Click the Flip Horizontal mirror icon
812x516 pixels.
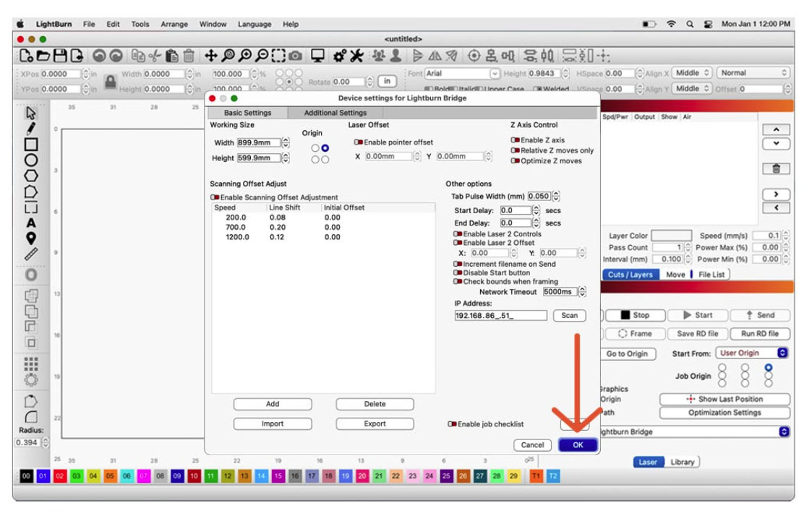(435, 56)
